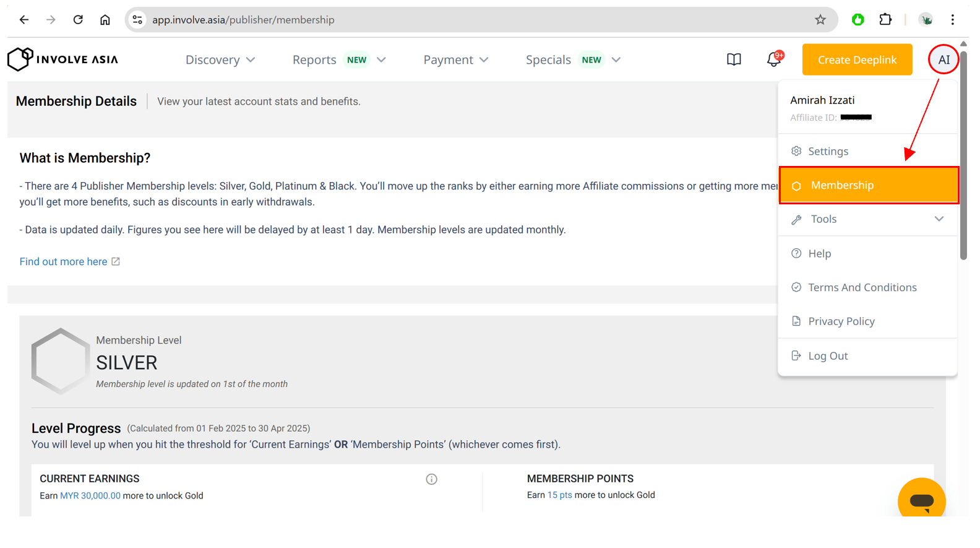This screenshot has height=548, width=980.
Task: Click the SILVER membership level text
Action: [x=126, y=362]
